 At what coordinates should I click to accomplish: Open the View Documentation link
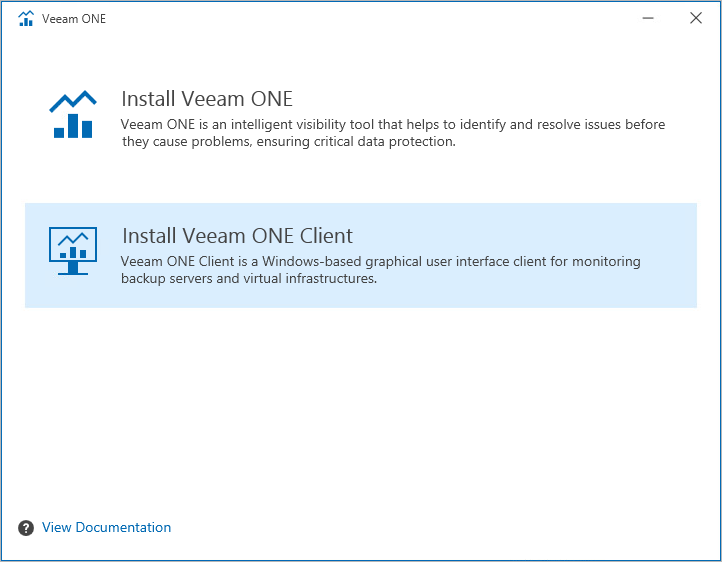pos(106,527)
